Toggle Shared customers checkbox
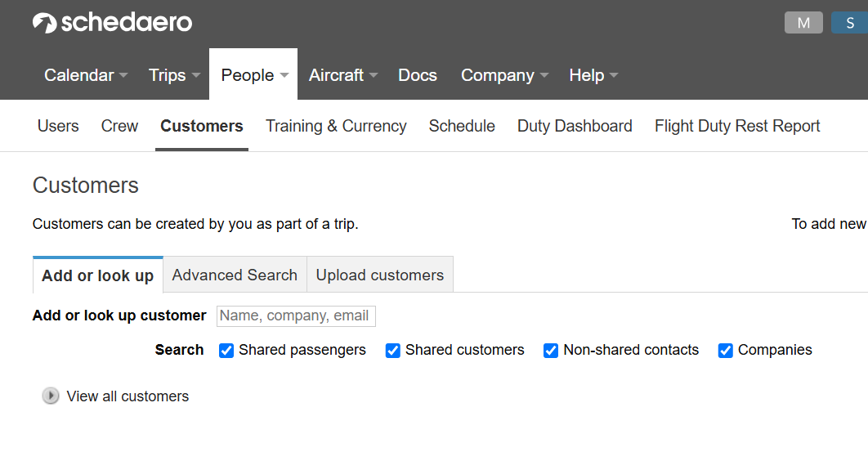 [393, 351]
